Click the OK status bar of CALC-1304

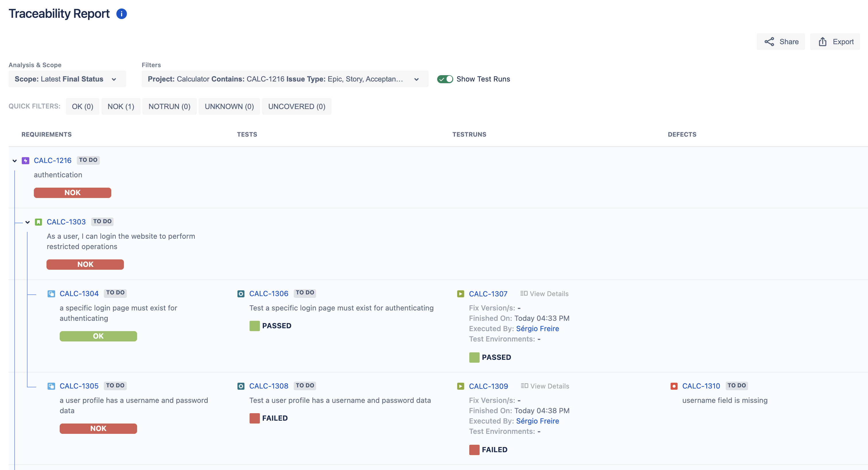coord(98,337)
